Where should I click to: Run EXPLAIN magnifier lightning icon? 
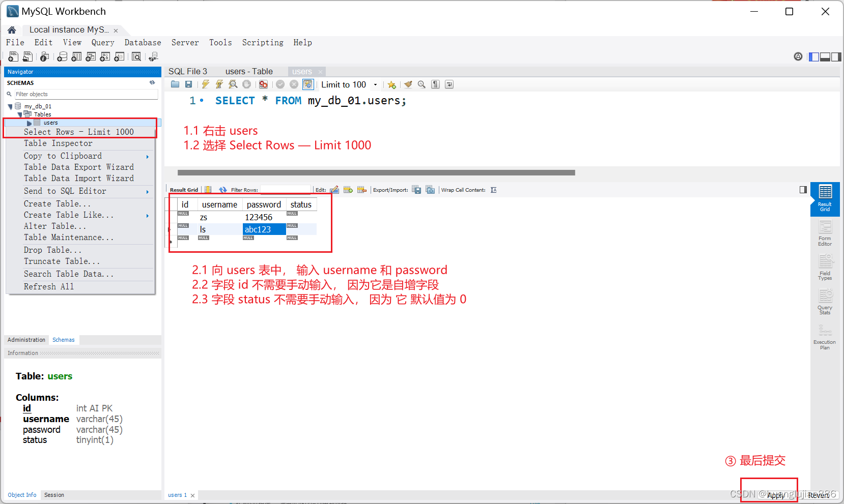tap(233, 84)
